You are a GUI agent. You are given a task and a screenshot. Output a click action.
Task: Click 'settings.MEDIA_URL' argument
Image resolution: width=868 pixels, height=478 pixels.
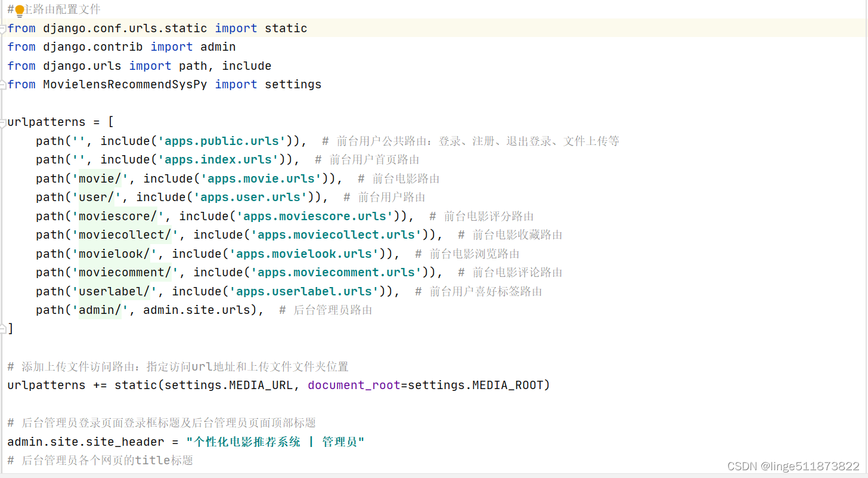point(229,385)
